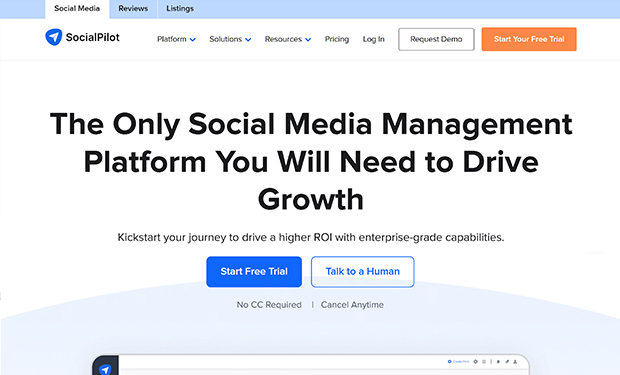Image resolution: width=620 pixels, height=375 pixels.
Task: Click the 'Kickstart your journey' subheading text
Action: coord(311,237)
